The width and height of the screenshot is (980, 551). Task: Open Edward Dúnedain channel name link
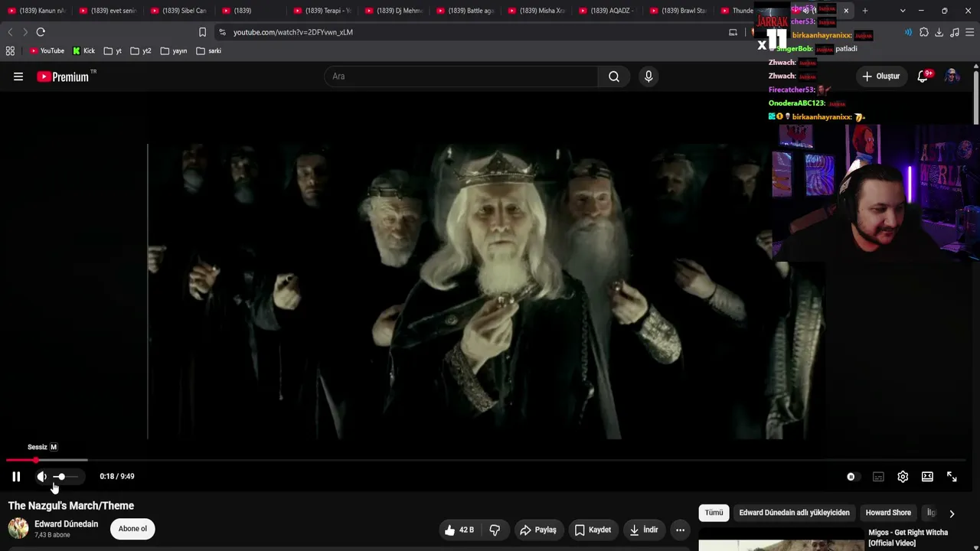pyautogui.click(x=66, y=524)
